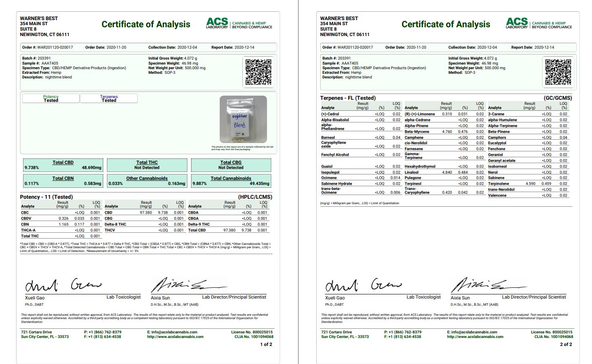Click the '(GC/GCMS)' method label
The height and width of the screenshot is (364, 592).
(x=558, y=98)
